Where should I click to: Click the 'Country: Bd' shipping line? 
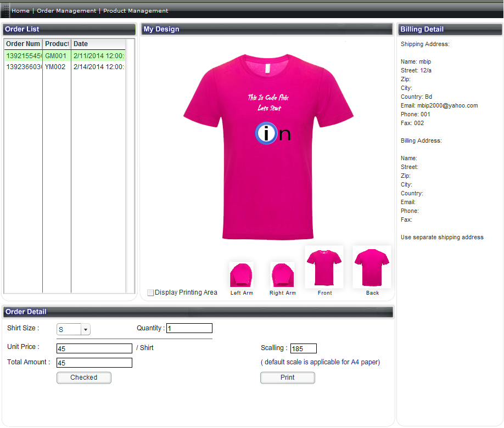click(416, 97)
